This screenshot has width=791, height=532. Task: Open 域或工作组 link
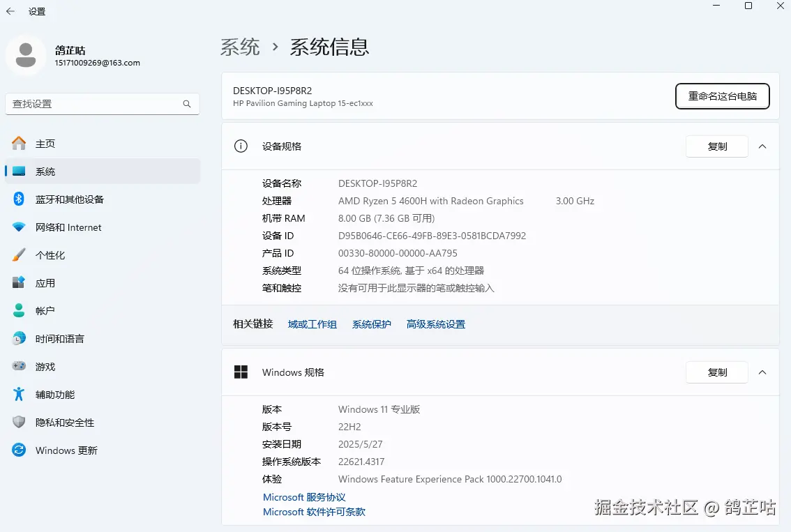312,324
